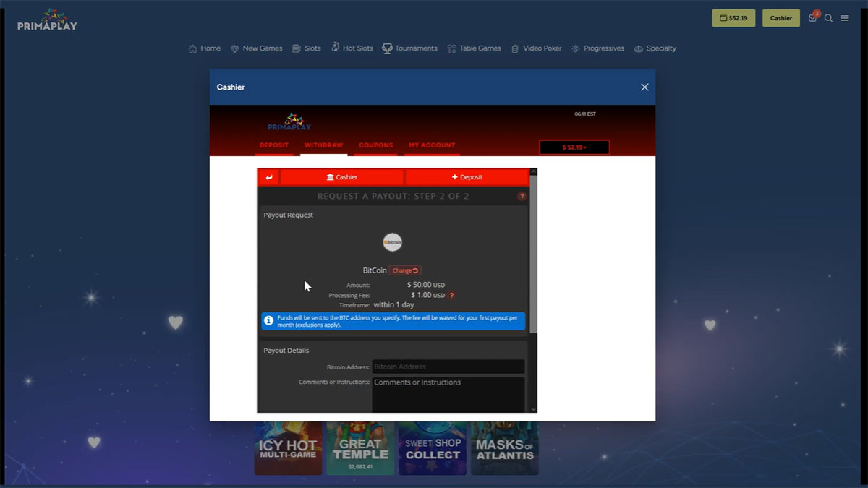Viewport: 868px width, 488px height.
Task: Open the inbox notification icon
Action: (x=813, y=18)
